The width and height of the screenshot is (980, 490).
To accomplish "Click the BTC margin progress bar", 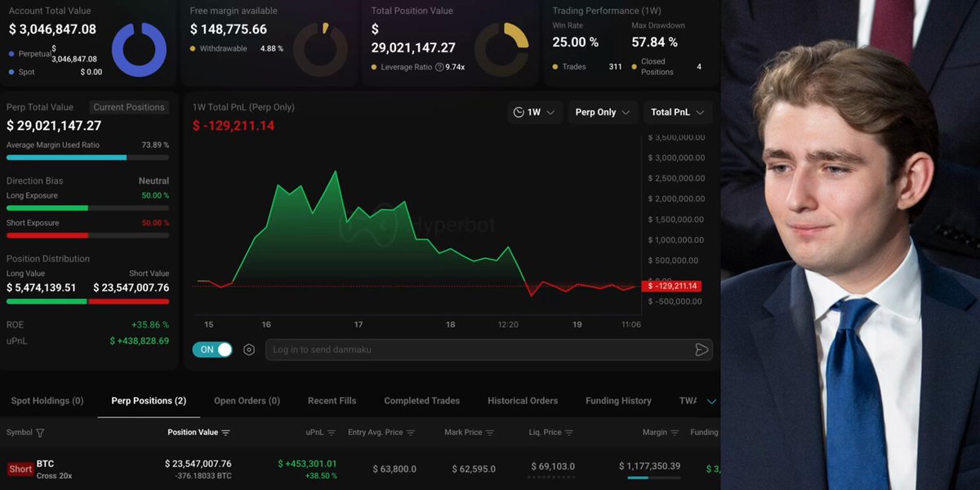I will (653, 478).
